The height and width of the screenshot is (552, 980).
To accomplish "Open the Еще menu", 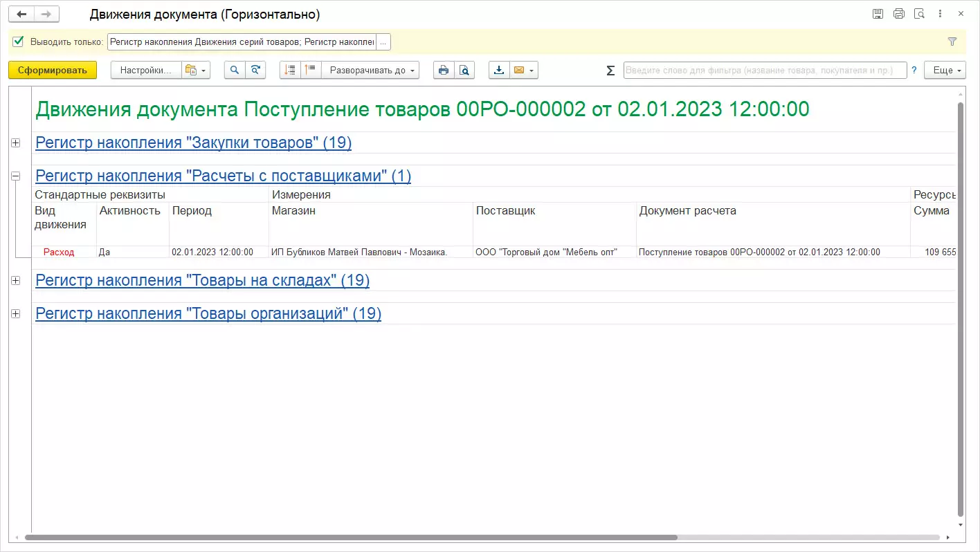I will (x=945, y=70).
